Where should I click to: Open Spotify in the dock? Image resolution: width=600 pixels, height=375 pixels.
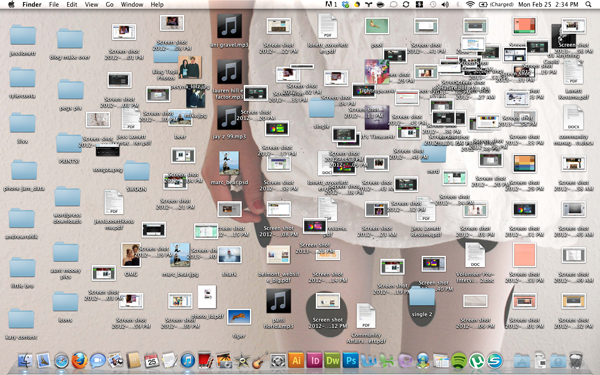click(x=458, y=360)
